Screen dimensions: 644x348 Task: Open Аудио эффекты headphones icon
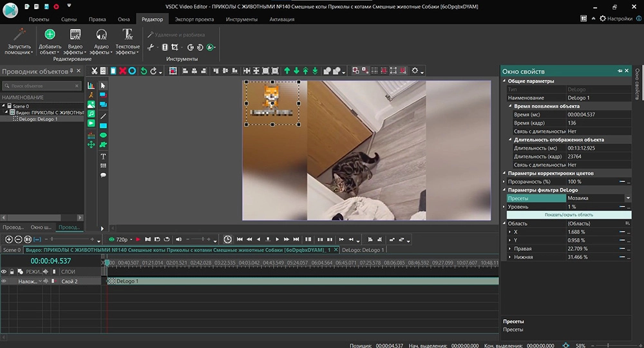(101, 35)
